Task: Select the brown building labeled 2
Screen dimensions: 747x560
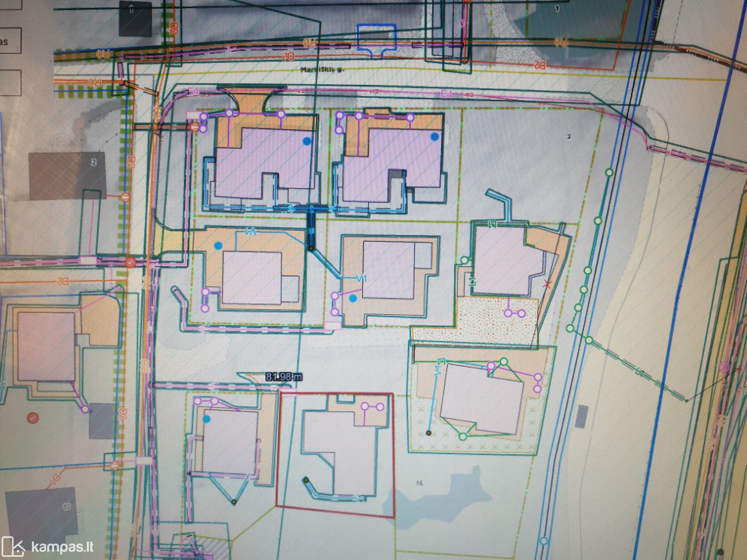Action: click(x=67, y=175)
